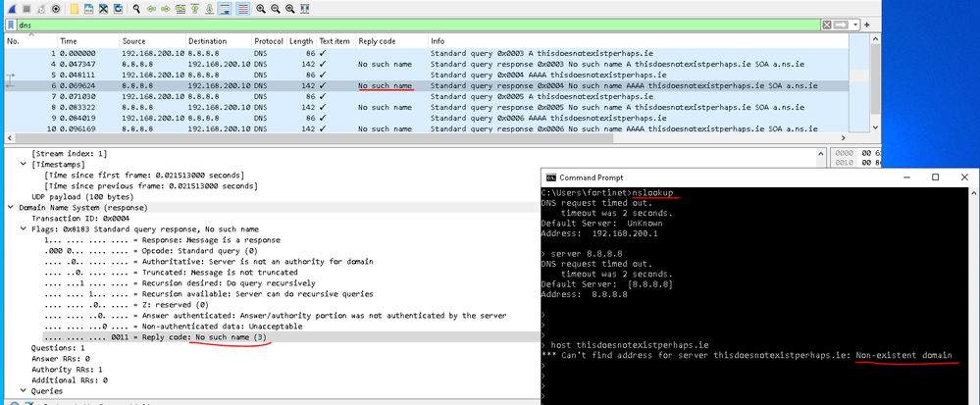980x405 pixels.
Task: Select packet 5 AAAA query row
Action: [427, 75]
